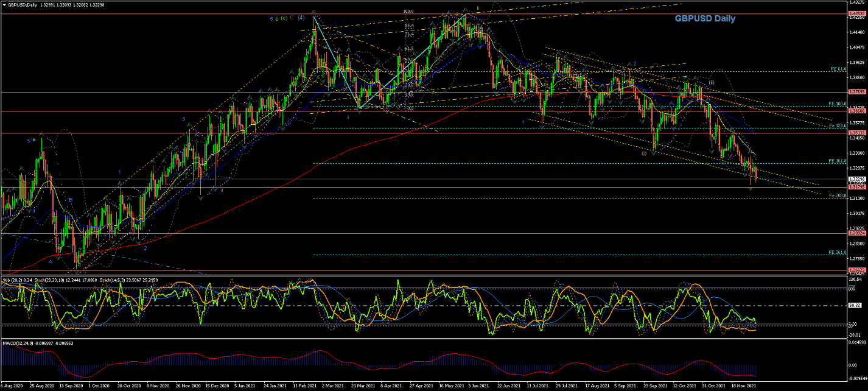Click the 29 Jul 2021 date label
The image size is (868, 391).
coord(567,386)
